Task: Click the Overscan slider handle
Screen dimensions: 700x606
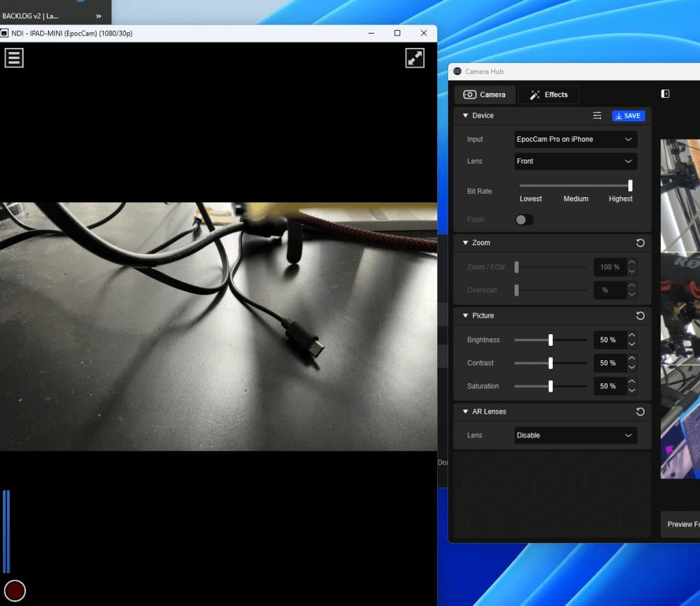Action: [517, 290]
